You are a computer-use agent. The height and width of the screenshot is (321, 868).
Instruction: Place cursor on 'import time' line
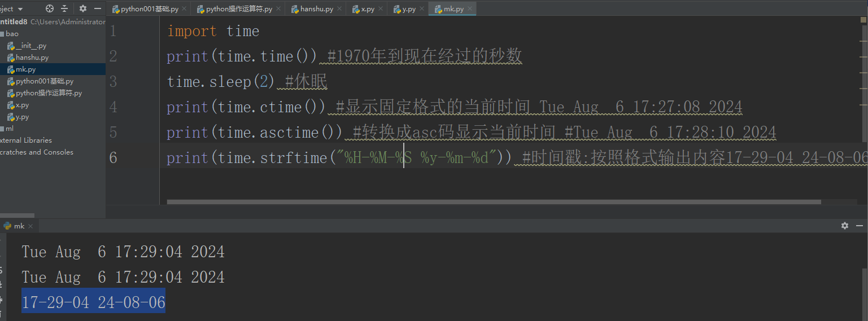213,31
